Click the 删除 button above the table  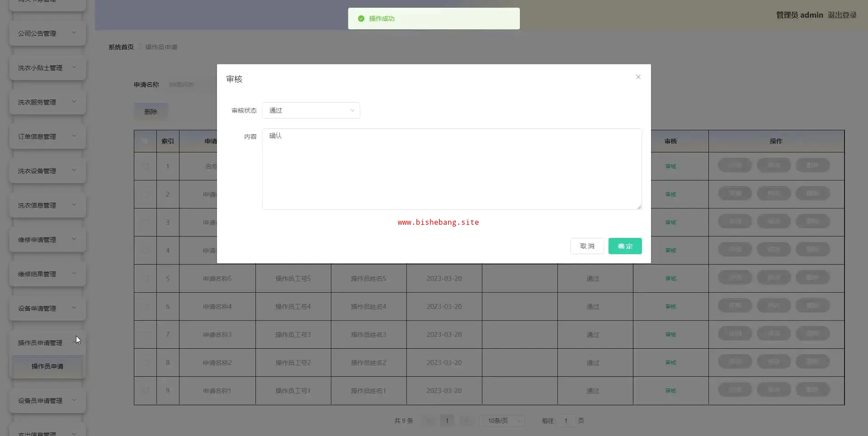click(151, 112)
